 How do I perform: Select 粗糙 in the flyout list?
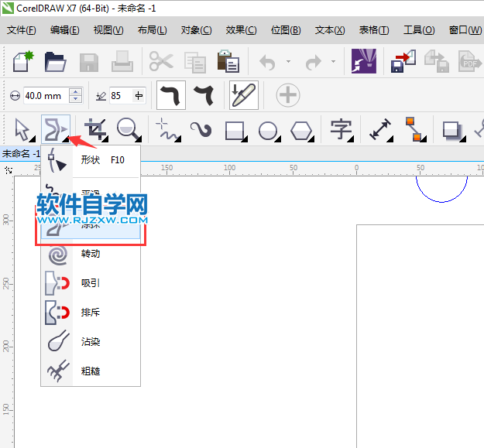click(x=90, y=371)
